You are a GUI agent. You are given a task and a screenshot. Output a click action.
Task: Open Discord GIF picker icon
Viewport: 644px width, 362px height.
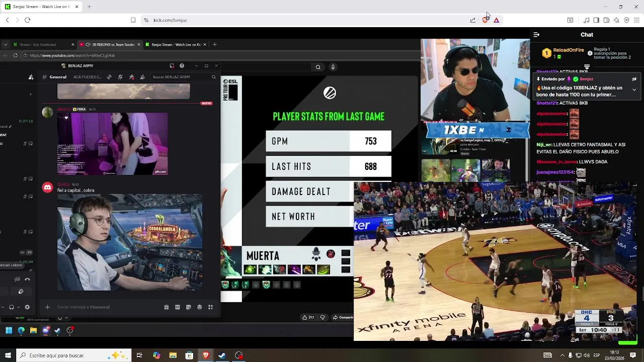pos(177,307)
